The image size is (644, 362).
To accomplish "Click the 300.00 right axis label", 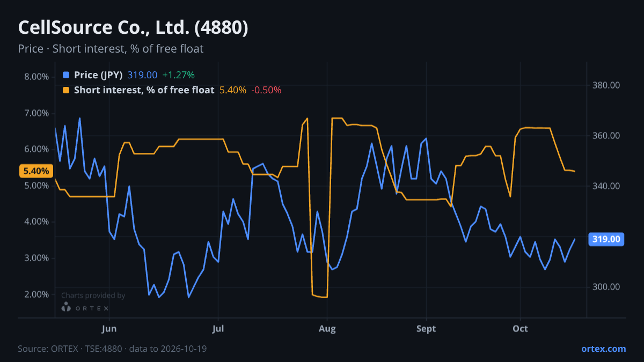I will [606, 287].
